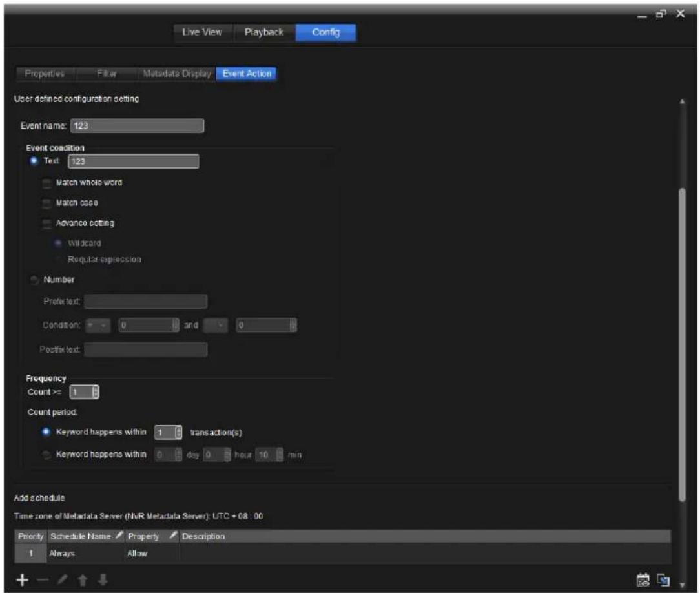Adjust the transactions count stepper

pyautogui.click(x=179, y=432)
